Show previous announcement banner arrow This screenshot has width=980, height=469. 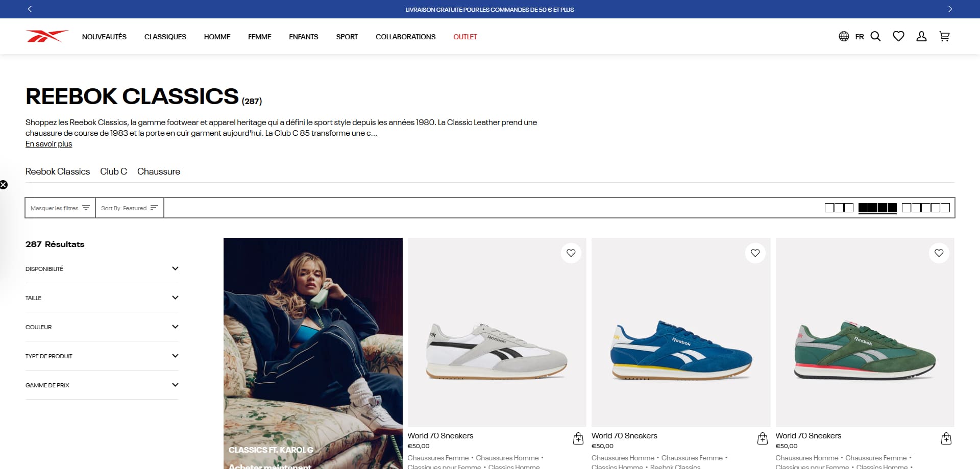pyautogui.click(x=30, y=9)
